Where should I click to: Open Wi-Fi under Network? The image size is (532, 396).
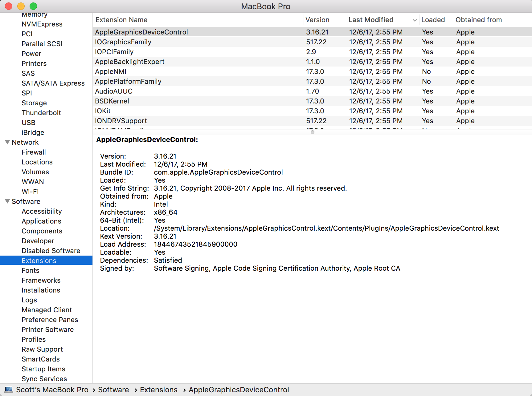(x=30, y=192)
